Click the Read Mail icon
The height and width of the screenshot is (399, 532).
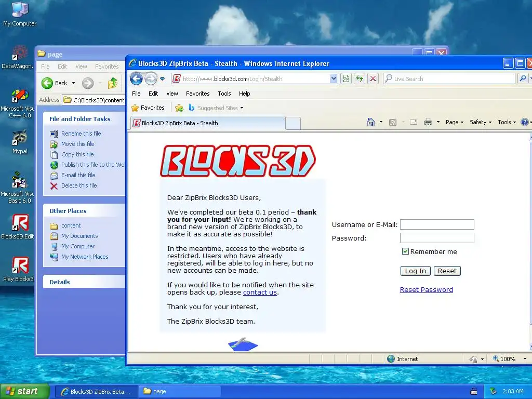414,122
